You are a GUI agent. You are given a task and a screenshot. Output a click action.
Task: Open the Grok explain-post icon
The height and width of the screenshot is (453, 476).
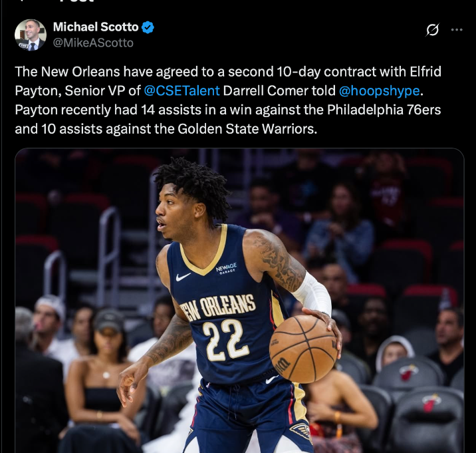tap(432, 30)
